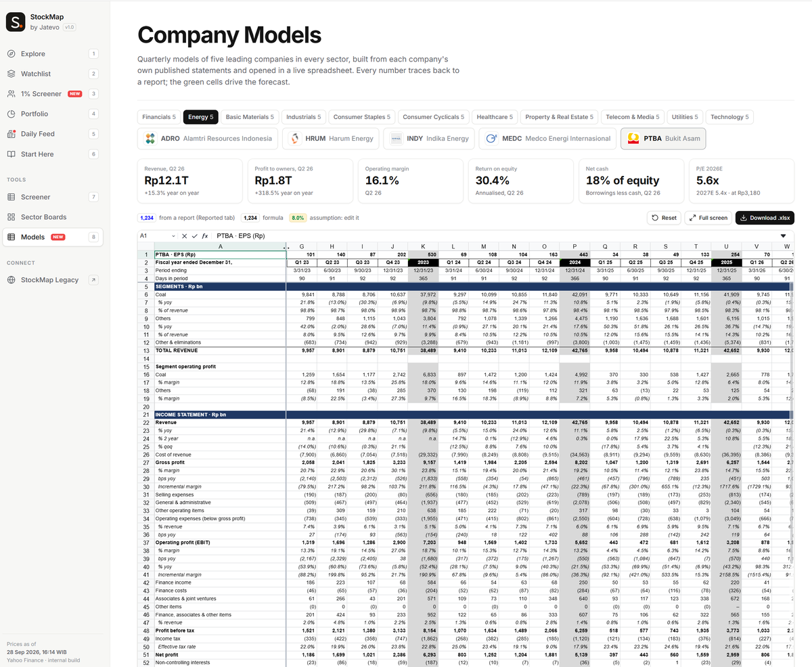812x667 pixels.
Task: Expand the formula bar with the triangle arrow
Action: pyautogui.click(x=784, y=236)
